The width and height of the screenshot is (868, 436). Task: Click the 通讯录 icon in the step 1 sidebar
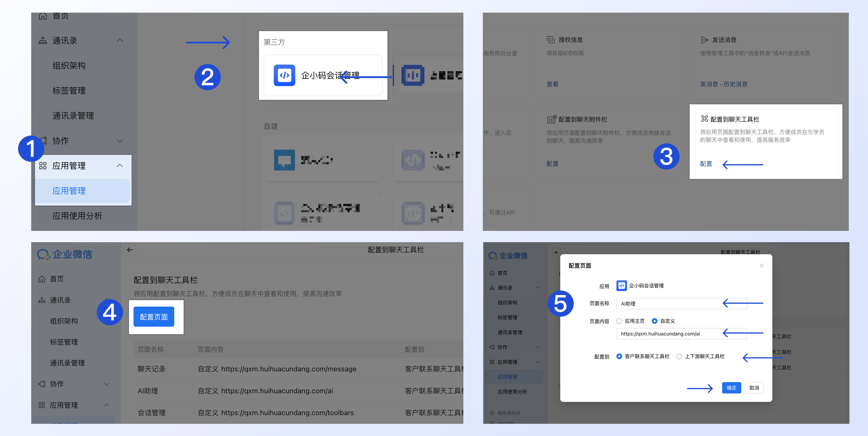[x=43, y=41]
